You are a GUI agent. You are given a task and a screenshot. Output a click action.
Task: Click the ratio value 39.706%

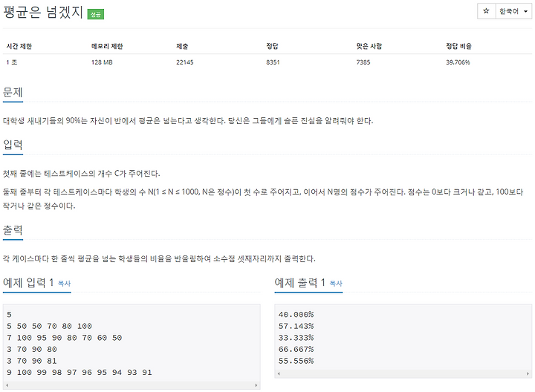(x=458, y=62)
